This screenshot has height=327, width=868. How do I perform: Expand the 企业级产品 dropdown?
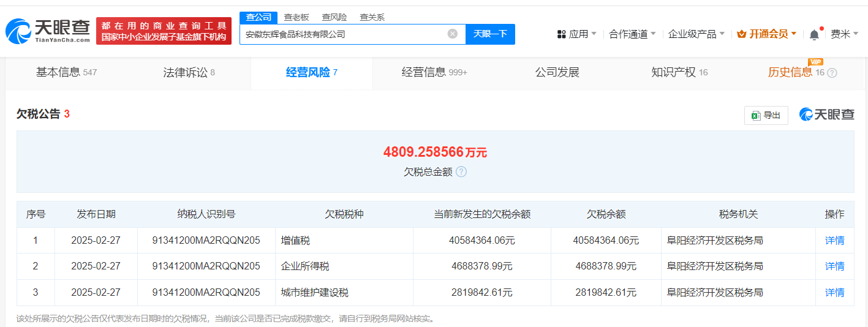(x=696, y=34)
